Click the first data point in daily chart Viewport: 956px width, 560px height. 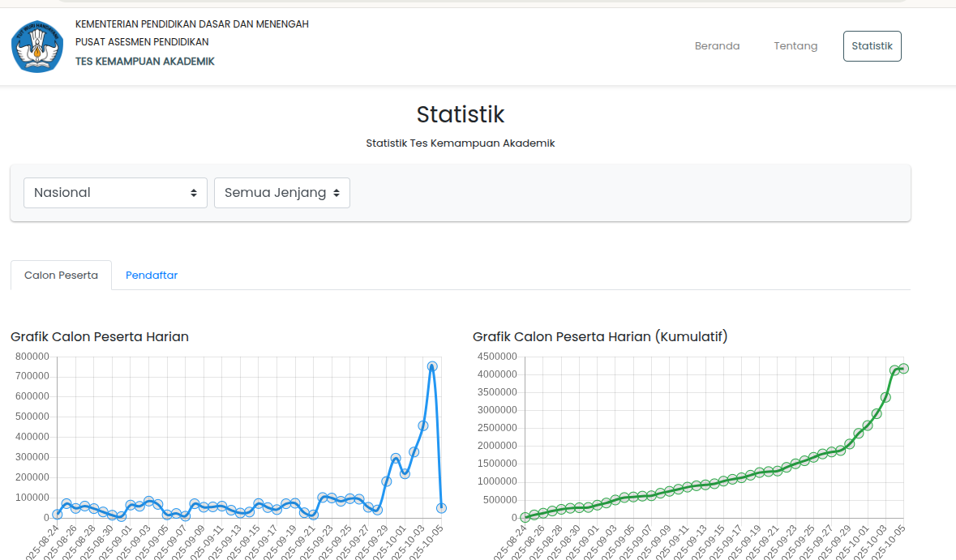[57, 515]
